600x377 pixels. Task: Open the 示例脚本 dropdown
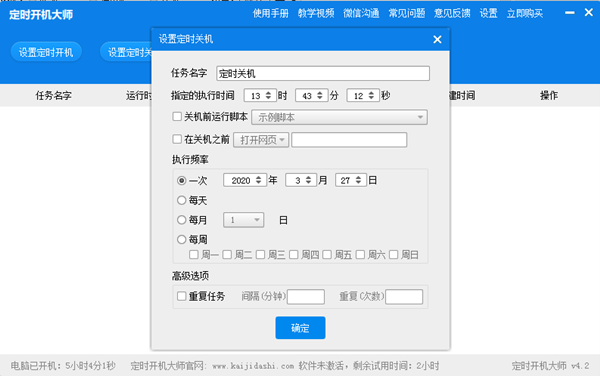point(339,117)
